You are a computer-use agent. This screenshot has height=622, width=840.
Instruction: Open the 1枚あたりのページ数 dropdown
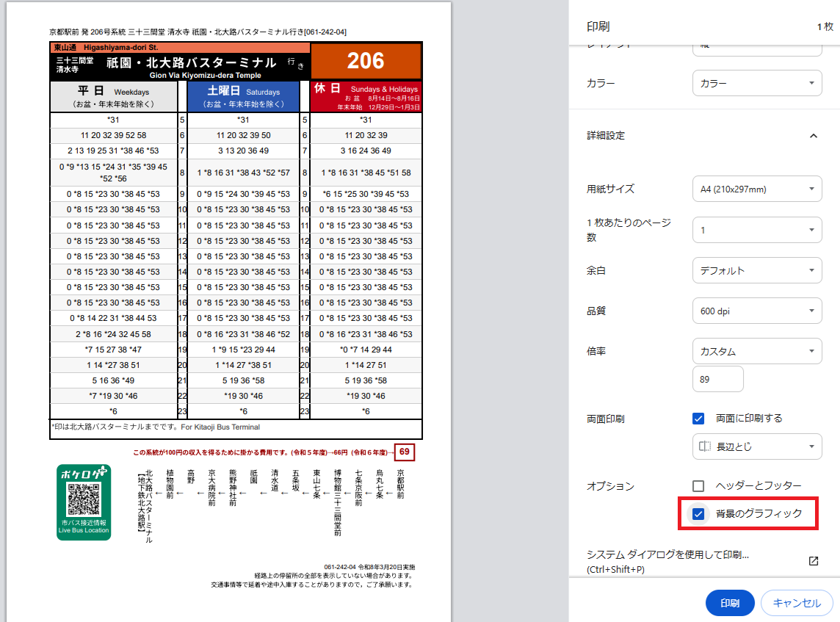(x=757, y=229)
